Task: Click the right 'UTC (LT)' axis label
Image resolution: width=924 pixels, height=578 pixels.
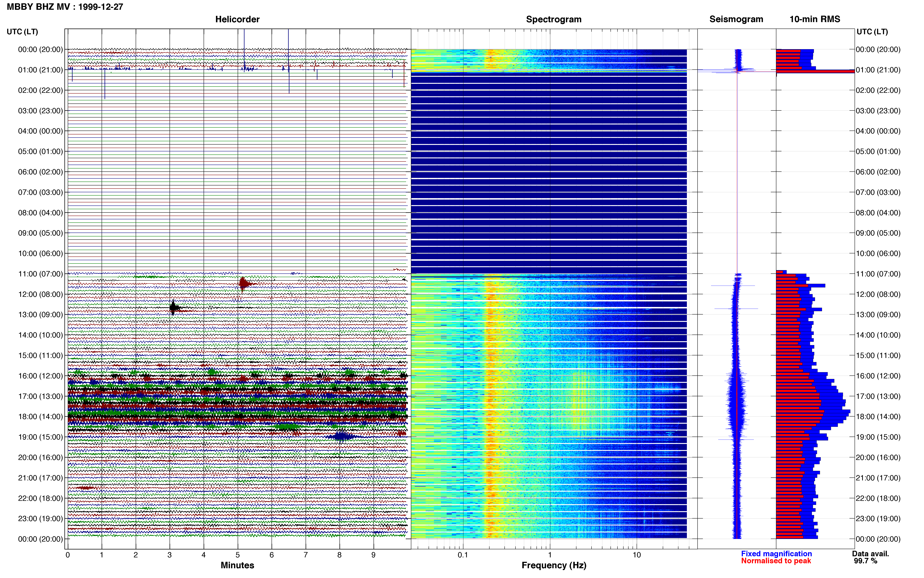Action: coord(872,32)
